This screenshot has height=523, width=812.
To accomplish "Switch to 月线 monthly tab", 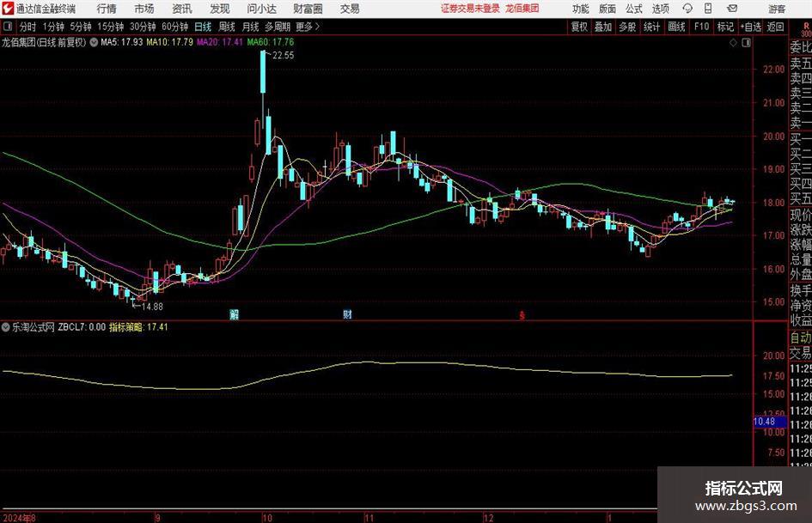I will [251, 27].
